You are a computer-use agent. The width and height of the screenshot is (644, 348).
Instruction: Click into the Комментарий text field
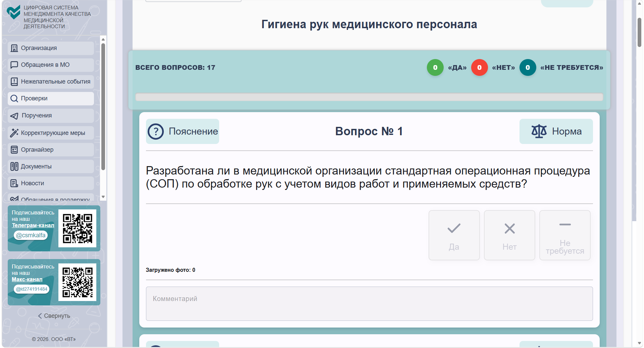[369, 304]
